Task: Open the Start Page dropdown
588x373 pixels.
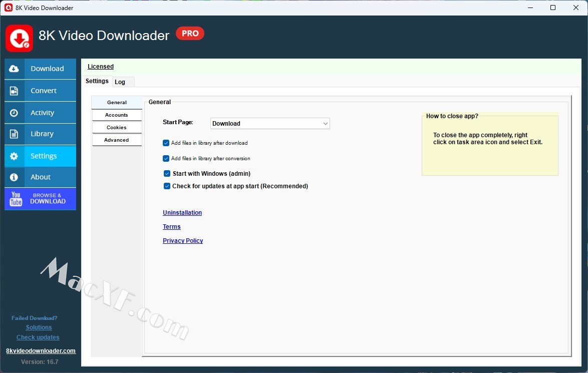Action: 270,123
